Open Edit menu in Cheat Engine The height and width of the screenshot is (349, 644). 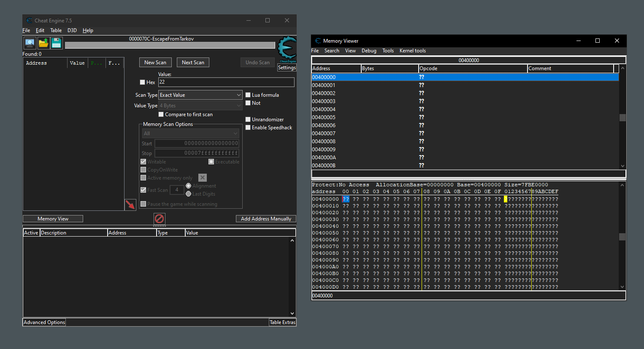point(40,30)
